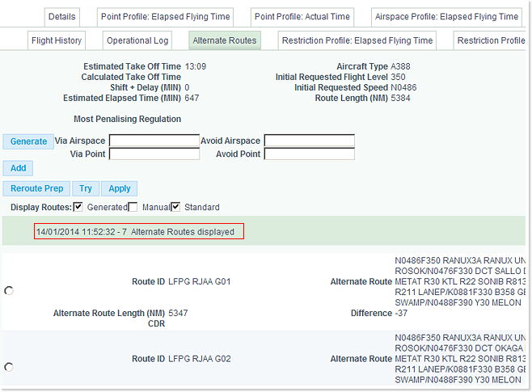Select route LFPG RJAA G01 radio button
The width and height of the screenshot is (532, 392).
click(x=9, y=291)
